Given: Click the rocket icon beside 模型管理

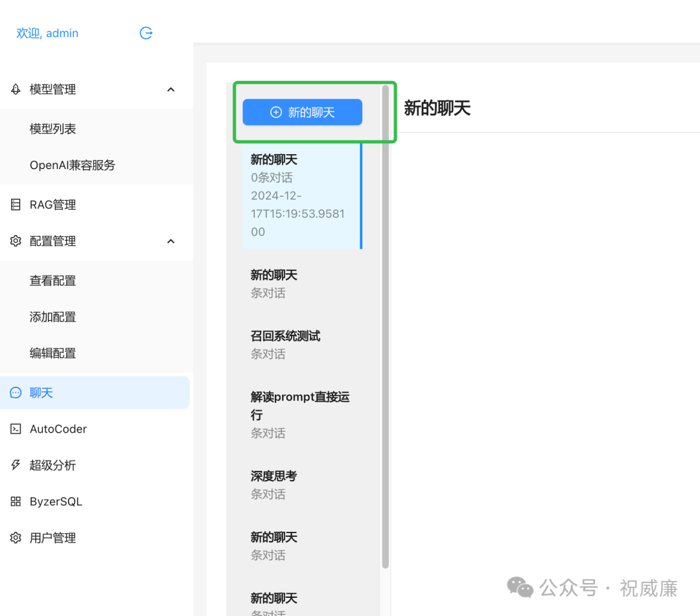Looking at the screenshot, I should tap(16, 89).
